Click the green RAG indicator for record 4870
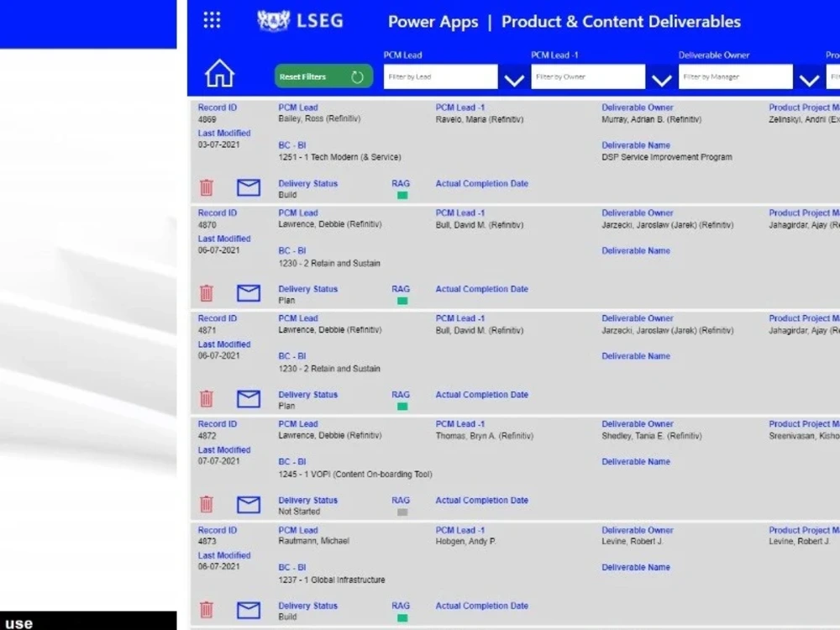This screenshot has height=630, width=840. pos(402,300)
